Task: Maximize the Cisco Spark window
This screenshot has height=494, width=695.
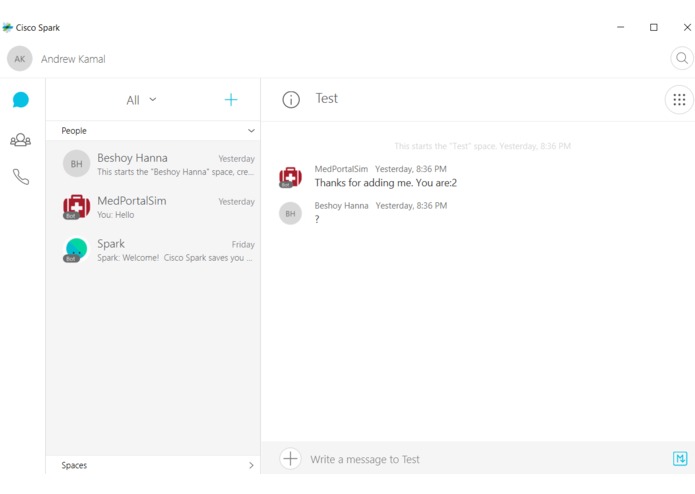Action: tap(653, 27)
